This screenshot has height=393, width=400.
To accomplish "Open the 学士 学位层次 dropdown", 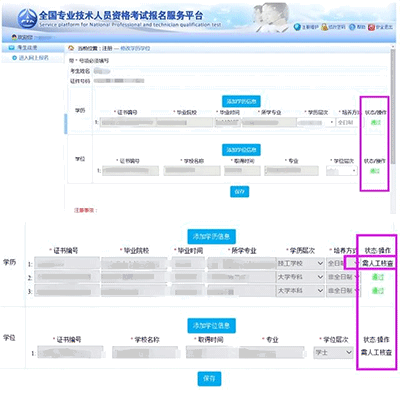I will [333, 352].
